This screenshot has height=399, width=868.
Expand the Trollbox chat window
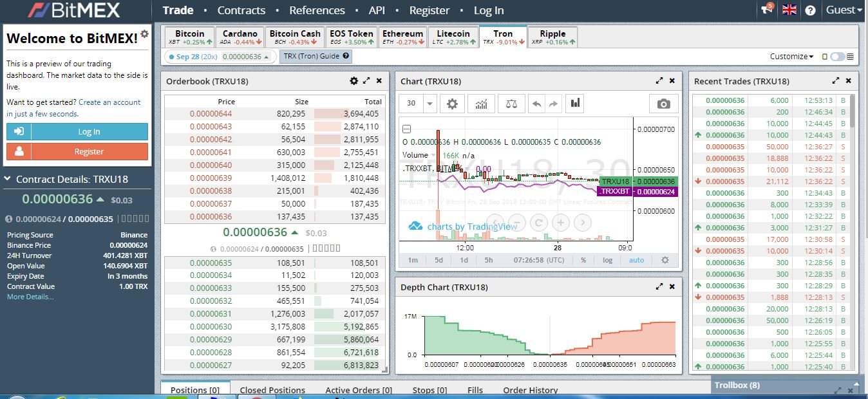pos(838,390)
